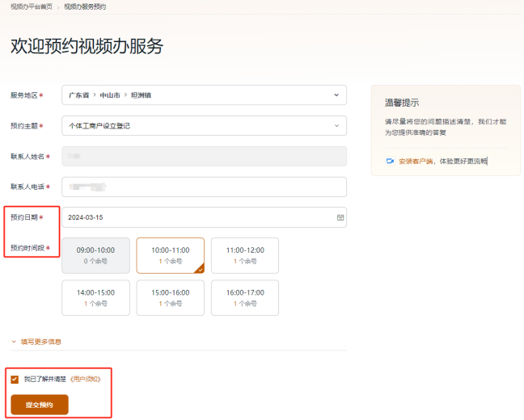Image resolution: width=524 pixels, height=420 pixels.
Task: Click the 安装客户端 link
Action: pyautogui.click(x=416, y=162)
